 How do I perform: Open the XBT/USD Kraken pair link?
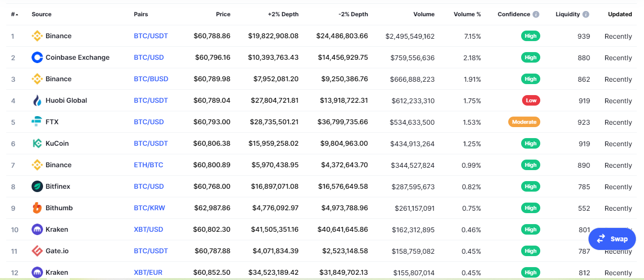pos(148,229)
